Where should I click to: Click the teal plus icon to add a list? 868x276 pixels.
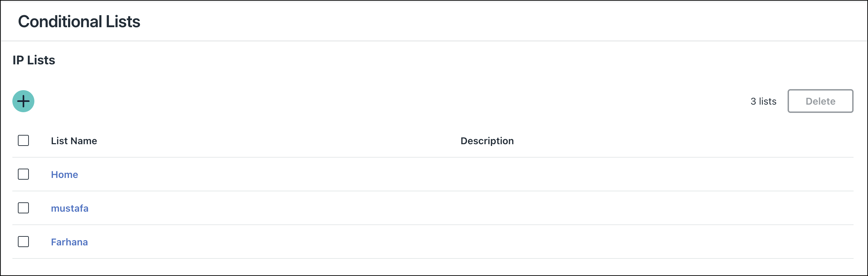click(23, 101)
